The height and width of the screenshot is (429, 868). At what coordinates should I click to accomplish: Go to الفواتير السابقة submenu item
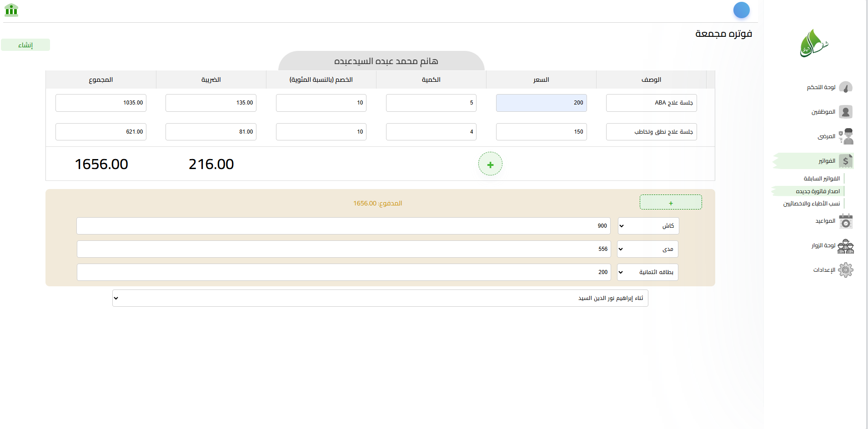coord(821,179)
